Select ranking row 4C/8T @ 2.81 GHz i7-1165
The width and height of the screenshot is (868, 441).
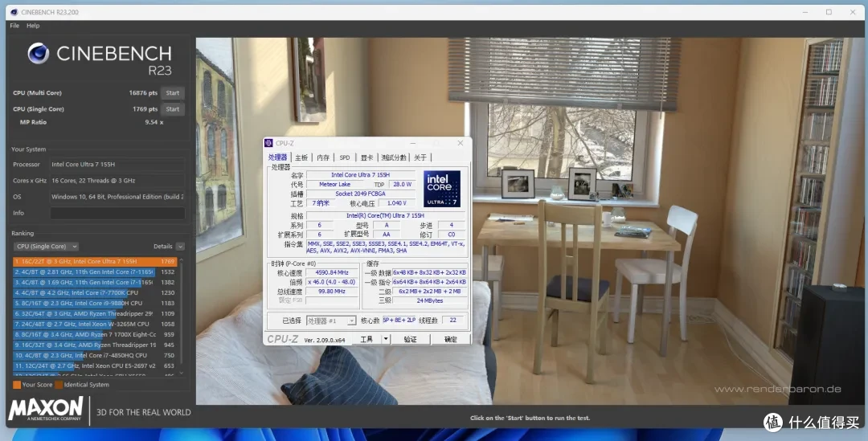tap(95, 272)
